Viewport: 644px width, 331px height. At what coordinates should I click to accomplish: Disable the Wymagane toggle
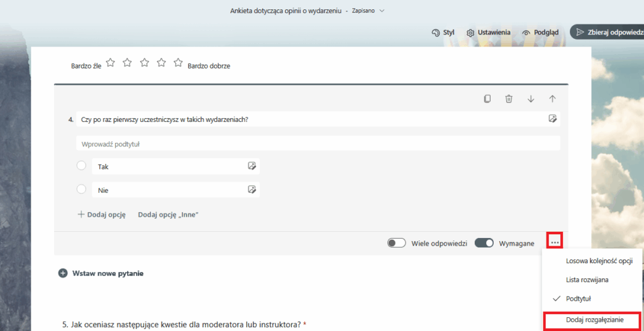tap(484, 243)
